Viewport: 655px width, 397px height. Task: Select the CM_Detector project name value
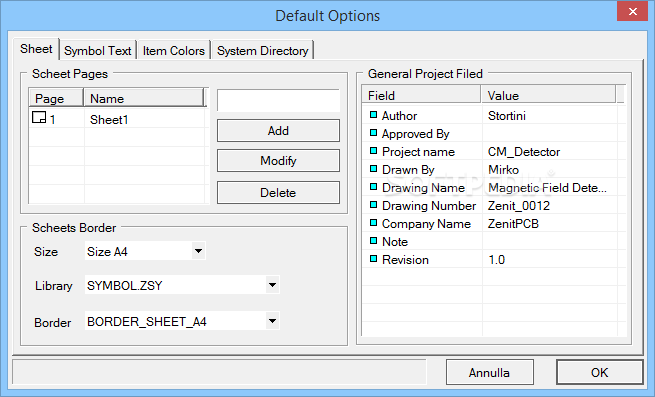pos(524,151)
